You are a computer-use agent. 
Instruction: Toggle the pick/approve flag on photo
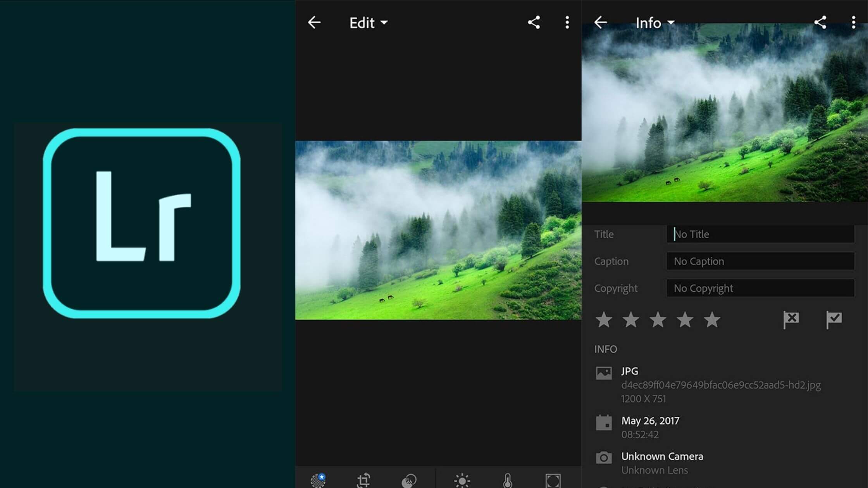(x=835, y=320)
